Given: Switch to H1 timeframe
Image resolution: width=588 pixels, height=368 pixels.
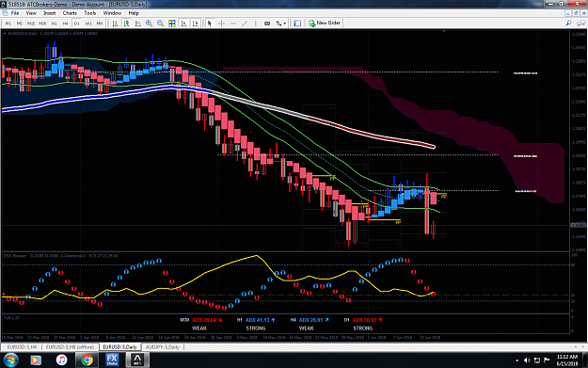Looking at the screenshot, I should [54, 24].
